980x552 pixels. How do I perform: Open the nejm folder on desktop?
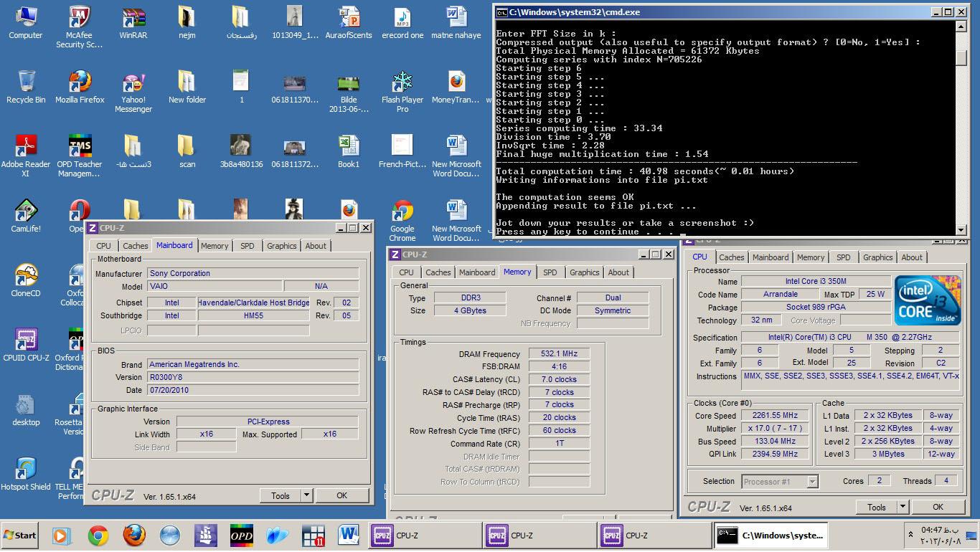[x=187, y=23]
